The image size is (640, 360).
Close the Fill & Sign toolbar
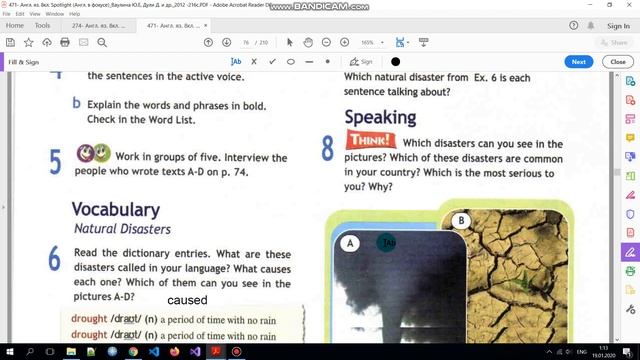coord(618,62)
